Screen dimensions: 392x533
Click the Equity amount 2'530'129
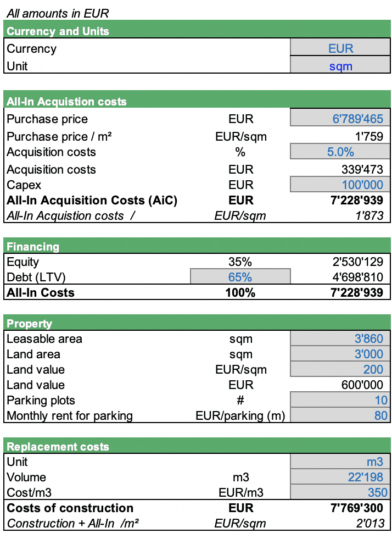(x=358, y=262)
